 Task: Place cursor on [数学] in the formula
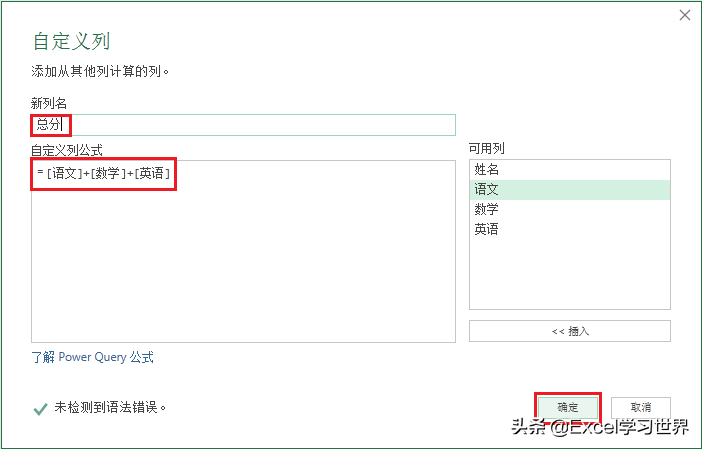coord(108,173)
